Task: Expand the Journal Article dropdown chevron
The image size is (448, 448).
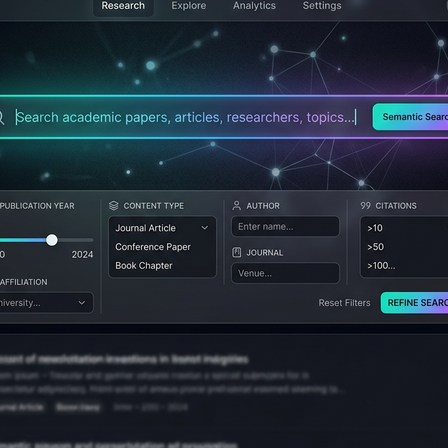Action: point(205,228)
